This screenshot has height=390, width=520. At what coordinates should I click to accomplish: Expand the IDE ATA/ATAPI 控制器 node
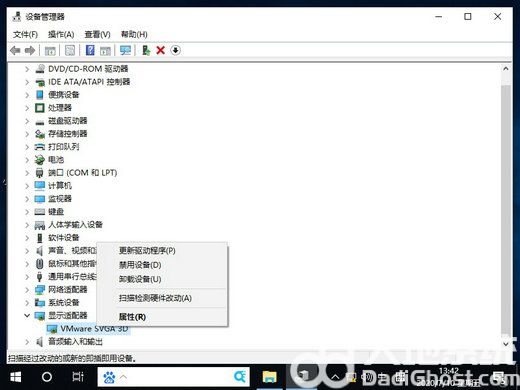tap(27, 82)
